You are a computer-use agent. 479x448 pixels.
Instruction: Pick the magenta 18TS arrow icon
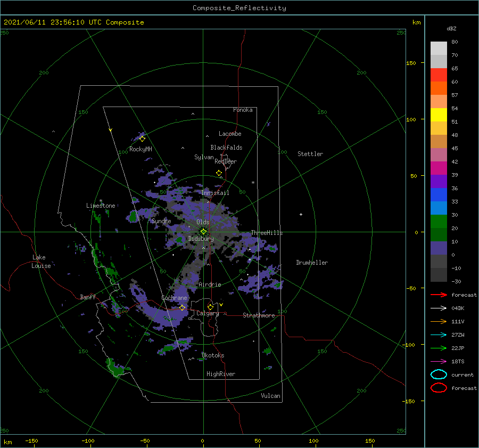pos(439,362)
